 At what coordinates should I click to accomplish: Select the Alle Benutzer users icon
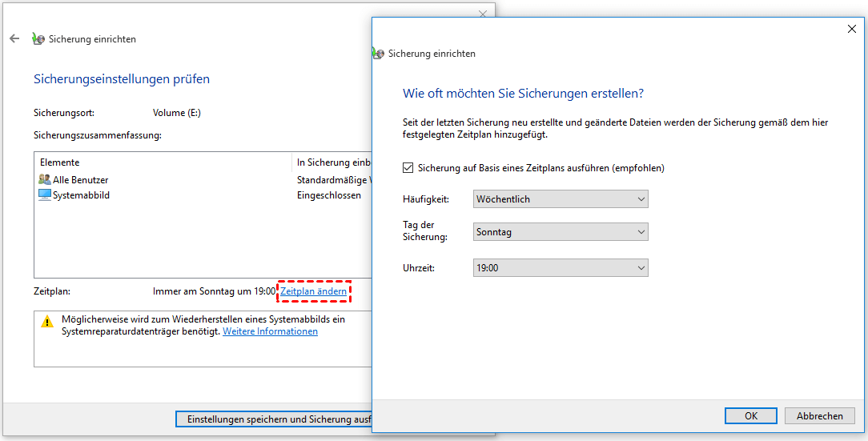[x=45, y=180]
